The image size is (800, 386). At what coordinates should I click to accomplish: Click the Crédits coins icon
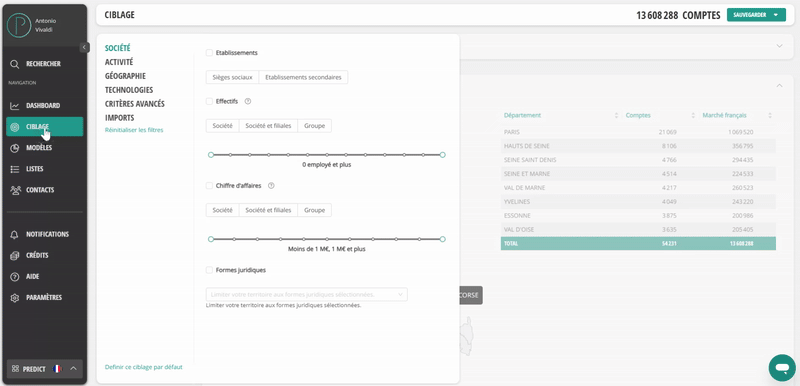coord(14,255)
